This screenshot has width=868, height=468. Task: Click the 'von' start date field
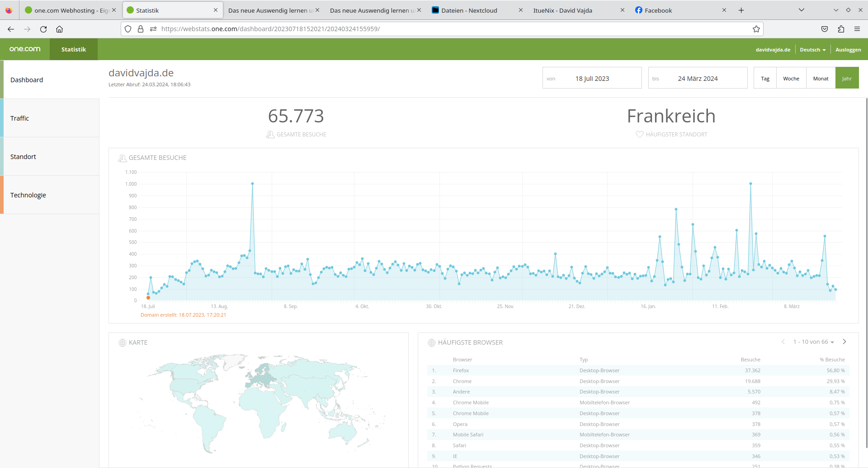592,78
